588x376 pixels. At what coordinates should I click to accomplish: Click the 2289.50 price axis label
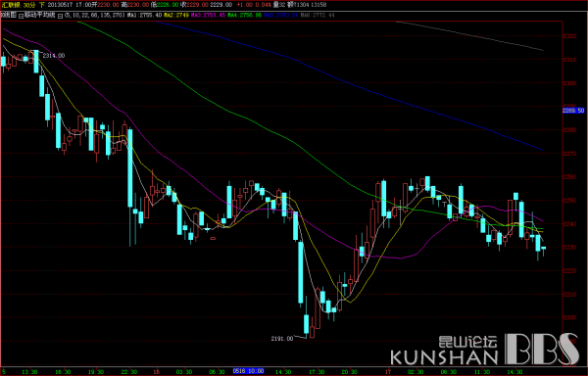tap(573, 111)
